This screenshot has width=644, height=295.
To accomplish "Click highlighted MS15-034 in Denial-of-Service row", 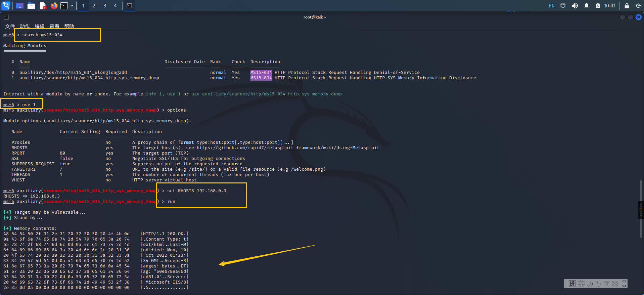I will click(261, 73).
